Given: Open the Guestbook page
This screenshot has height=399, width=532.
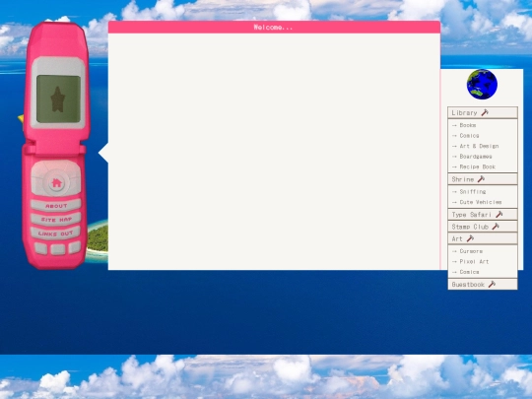Looking at the screenshot, I should 483,285.
